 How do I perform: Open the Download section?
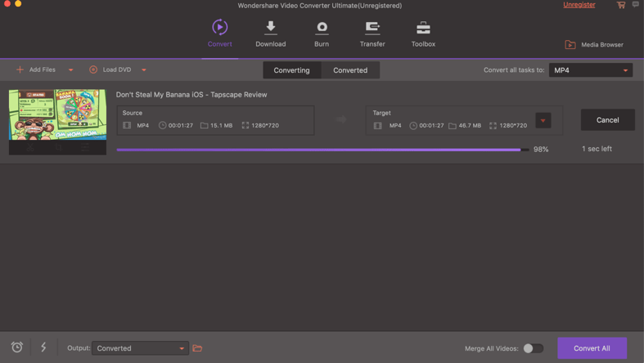[271, 34]
